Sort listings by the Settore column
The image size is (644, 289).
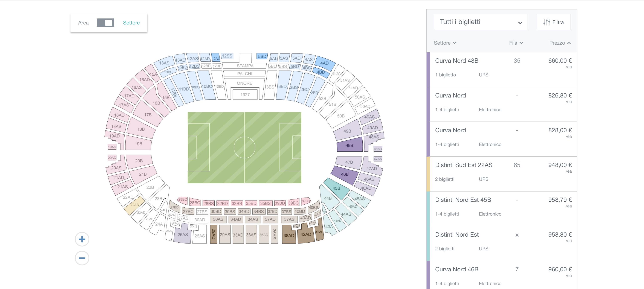(445, 43)
